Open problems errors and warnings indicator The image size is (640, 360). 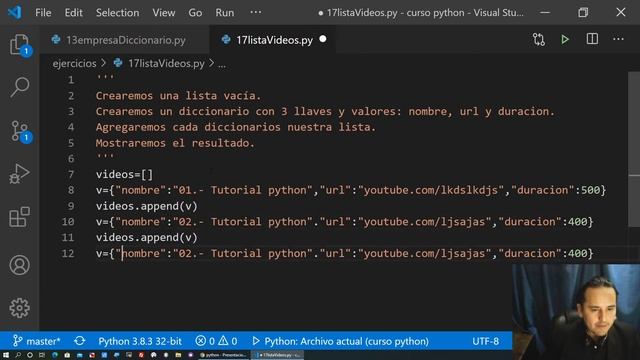click(x=216, y=341)
